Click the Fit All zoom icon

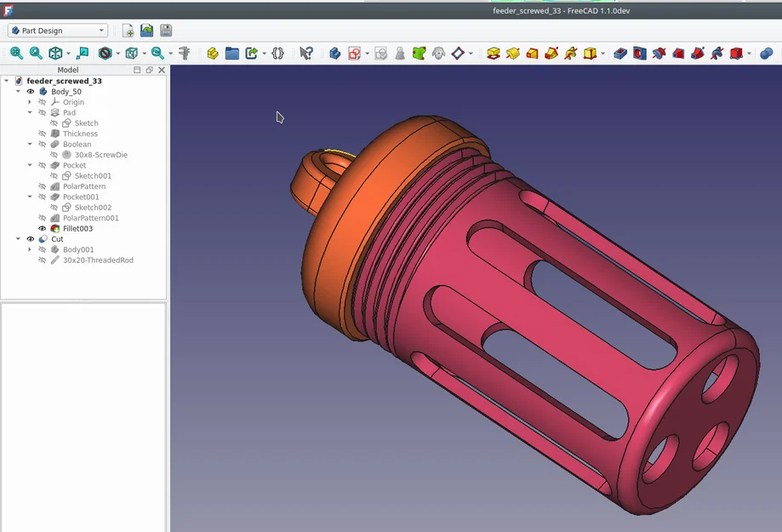coord(16,53)
